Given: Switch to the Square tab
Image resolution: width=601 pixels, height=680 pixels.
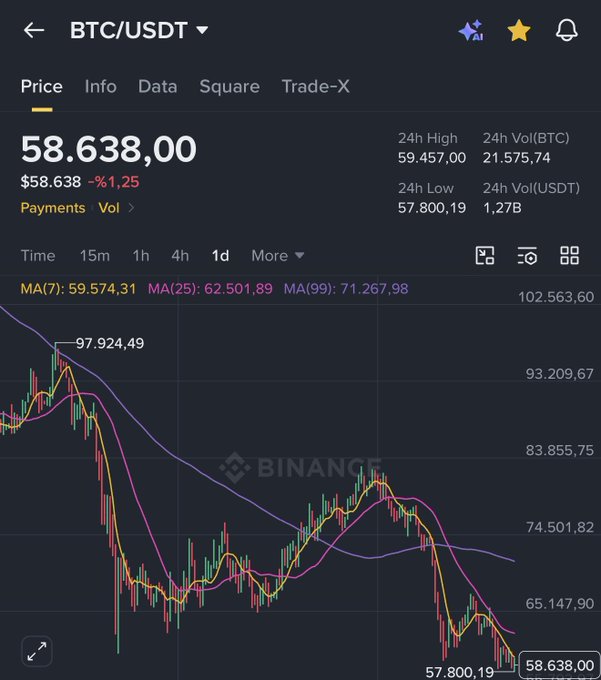Looking at the screenshot, I should 229,86.
